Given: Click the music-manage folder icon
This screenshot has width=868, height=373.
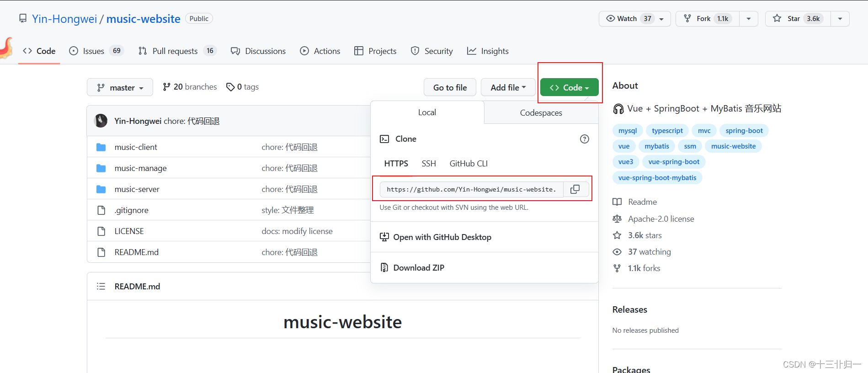Looking at the screenshot, I should point(101,168).
